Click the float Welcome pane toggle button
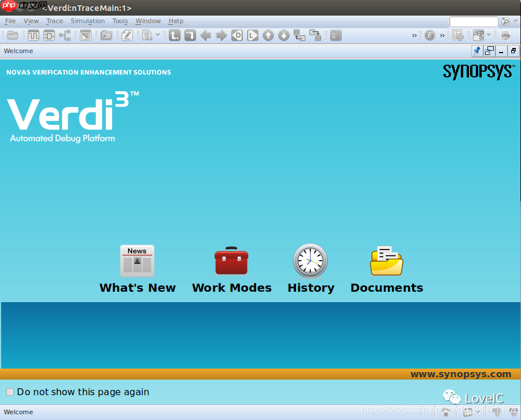 pos(489,51)
